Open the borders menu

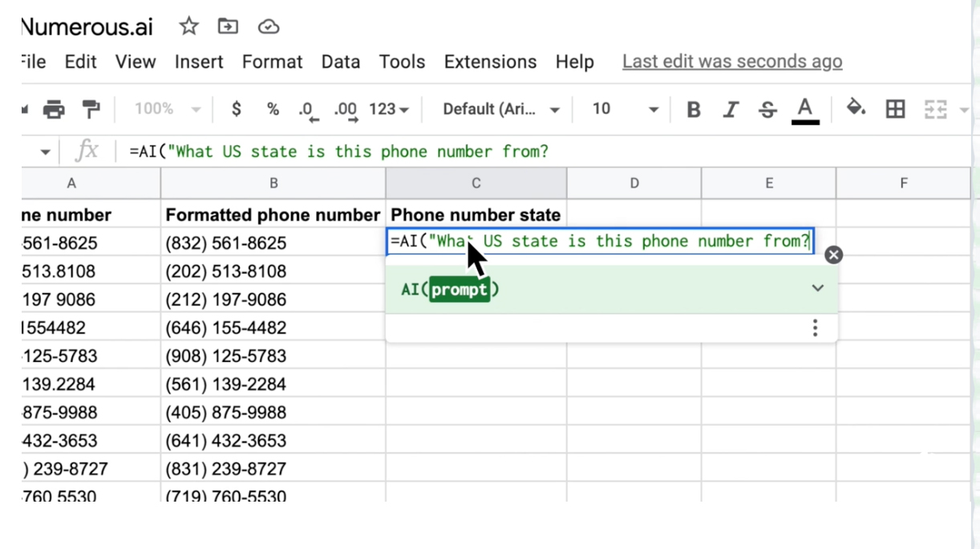tap(895, 109)
